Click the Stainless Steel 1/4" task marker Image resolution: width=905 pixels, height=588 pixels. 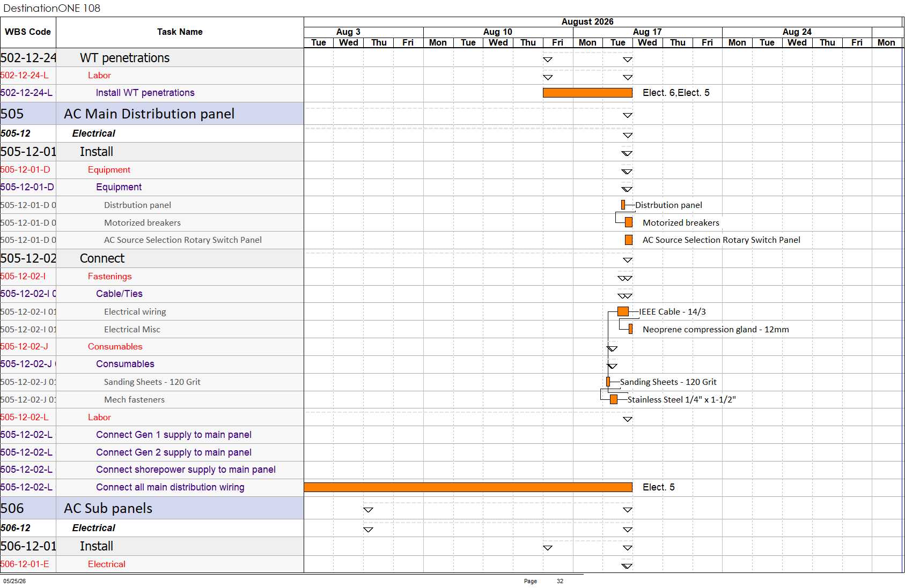click(614, 399)
